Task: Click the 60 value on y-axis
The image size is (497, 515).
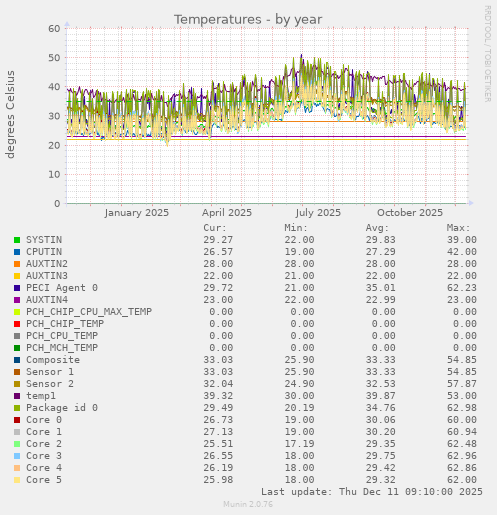Action: coord(54,29)
